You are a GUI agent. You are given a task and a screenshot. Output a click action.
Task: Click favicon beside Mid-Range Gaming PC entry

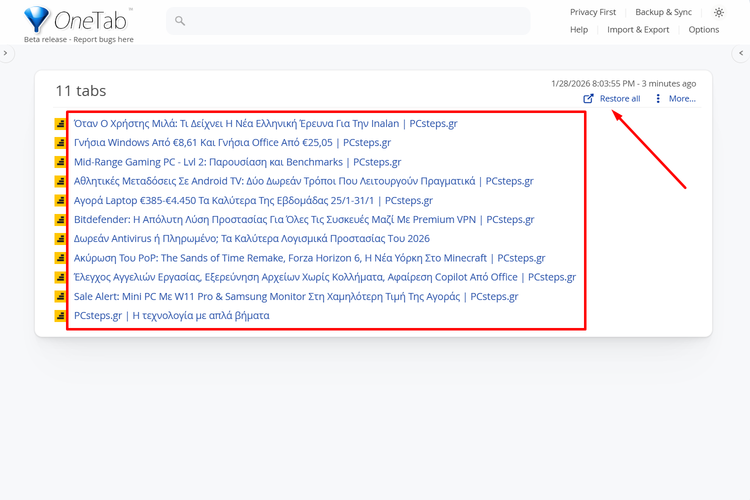click(60, 162)
